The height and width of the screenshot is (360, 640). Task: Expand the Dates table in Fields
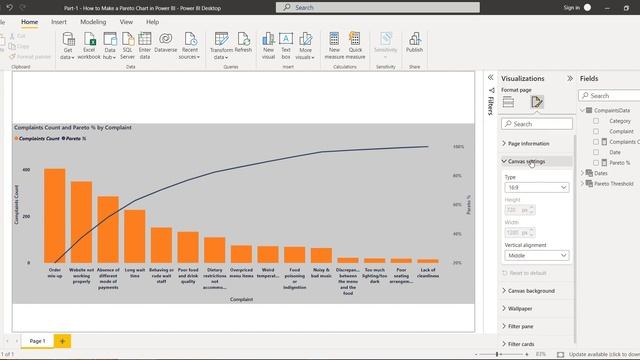[x=582, y=173]
